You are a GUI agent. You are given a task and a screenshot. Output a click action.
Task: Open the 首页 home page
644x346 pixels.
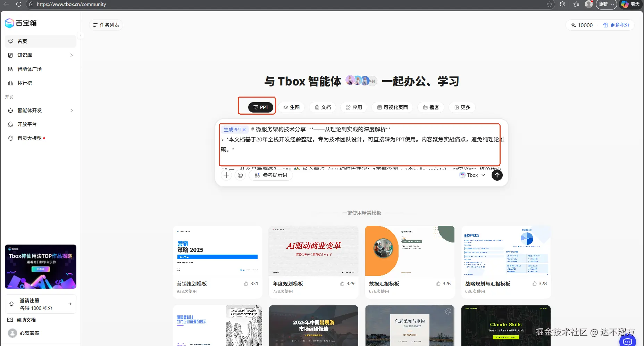pos(41,41)
